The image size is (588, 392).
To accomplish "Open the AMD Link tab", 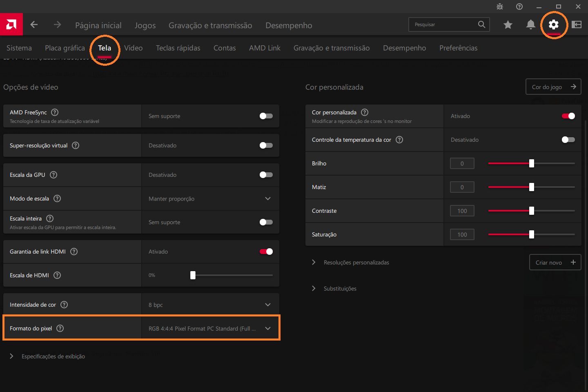I will pos(265,48).
